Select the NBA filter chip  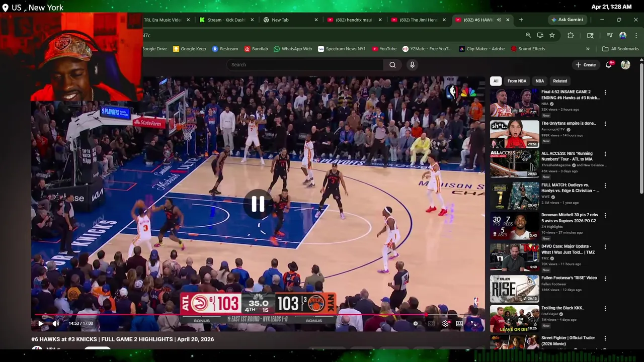(x=539, y=81)
